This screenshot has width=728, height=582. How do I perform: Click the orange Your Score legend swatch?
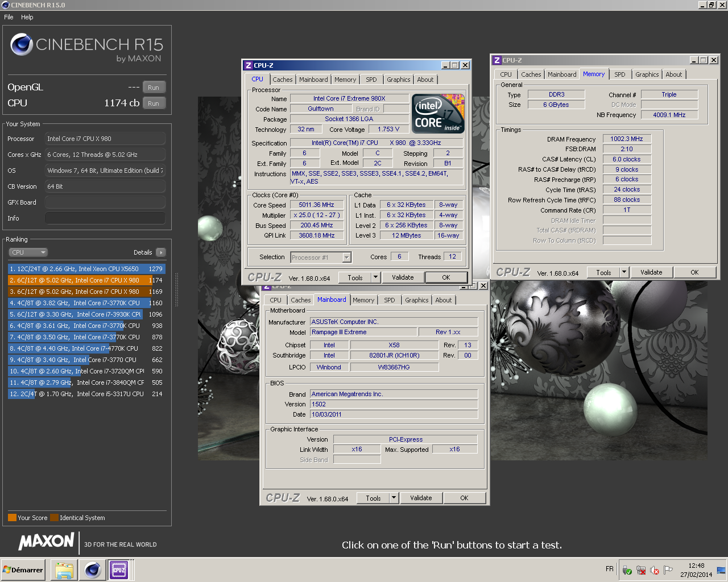[x=12, y=518]
